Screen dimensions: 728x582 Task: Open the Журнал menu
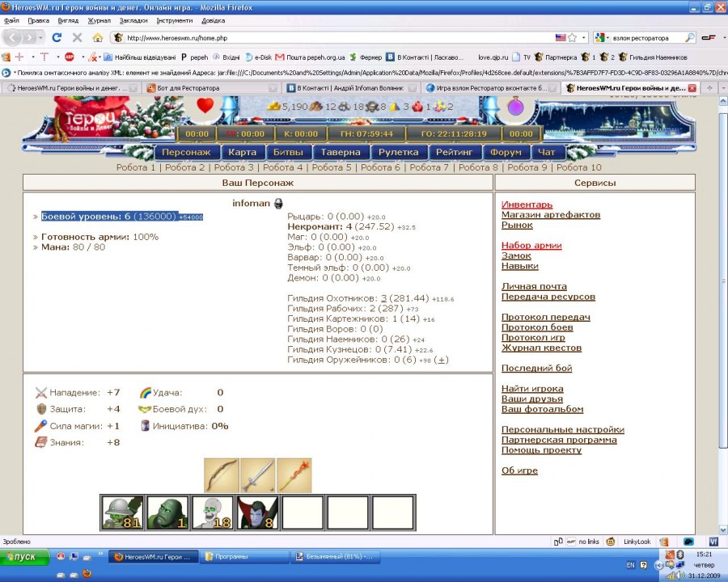(x=99, y=20)
